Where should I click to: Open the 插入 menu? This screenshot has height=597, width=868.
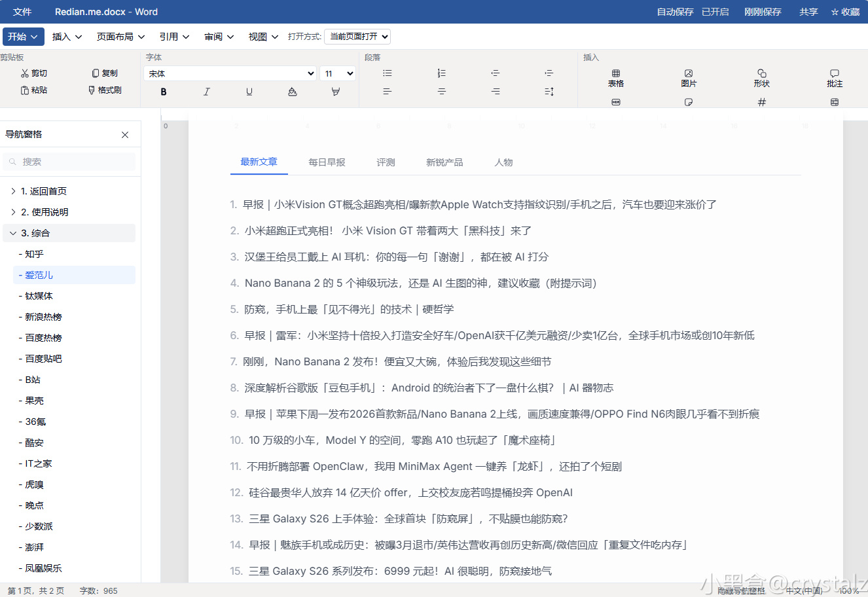pos(67,37)
